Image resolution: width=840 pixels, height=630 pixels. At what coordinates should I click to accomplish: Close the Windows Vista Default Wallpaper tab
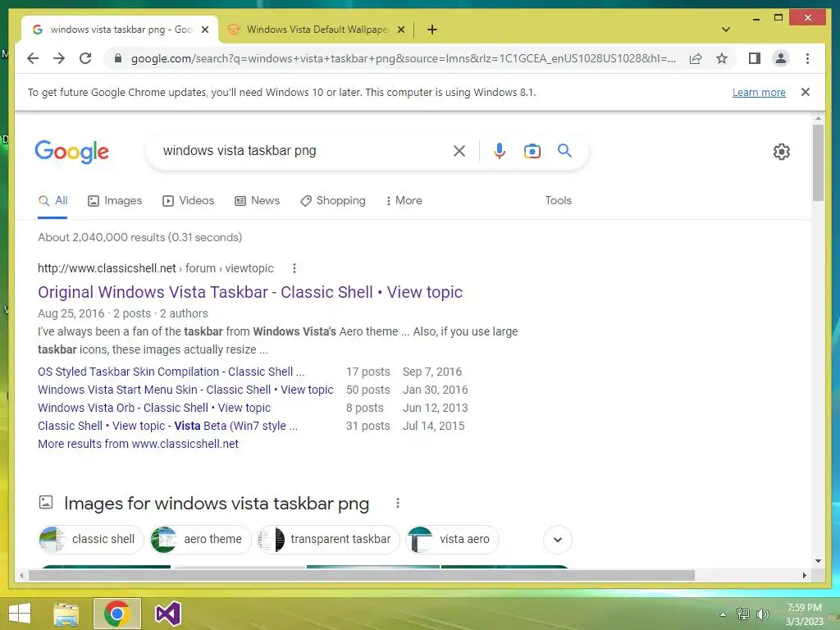(400, 30)
